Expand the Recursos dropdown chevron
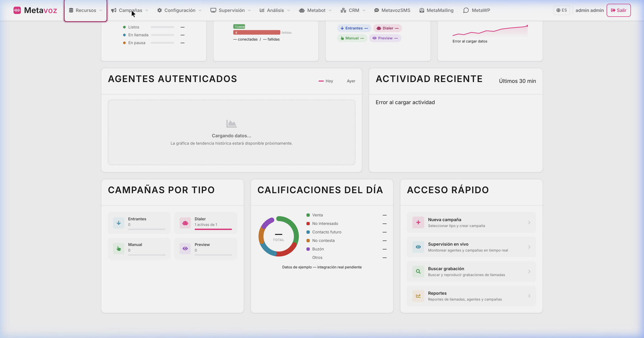Viewport: 644px width, 338px height. point(101,10)
